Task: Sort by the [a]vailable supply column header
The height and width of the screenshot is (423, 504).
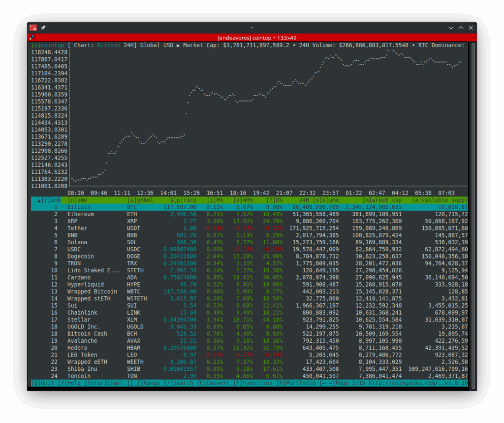Action: coord(440,200)
